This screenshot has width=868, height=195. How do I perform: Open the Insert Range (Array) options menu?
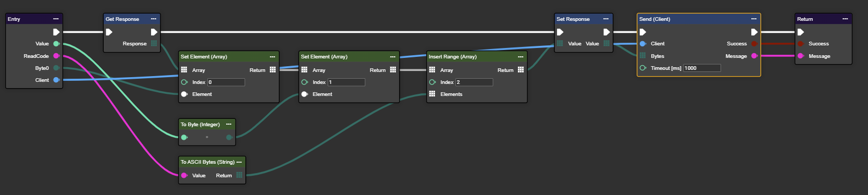(520, 56)
